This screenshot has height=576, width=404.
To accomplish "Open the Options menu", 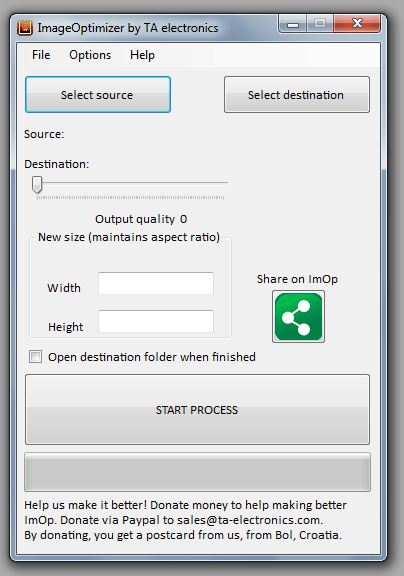I will (90, 55).
